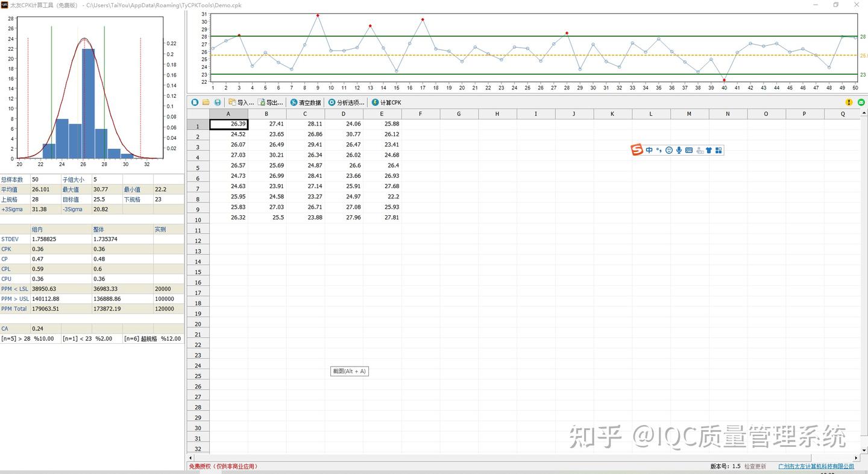868x474 pixels.
Task: Click the 导出 export button
Action: 270,103
